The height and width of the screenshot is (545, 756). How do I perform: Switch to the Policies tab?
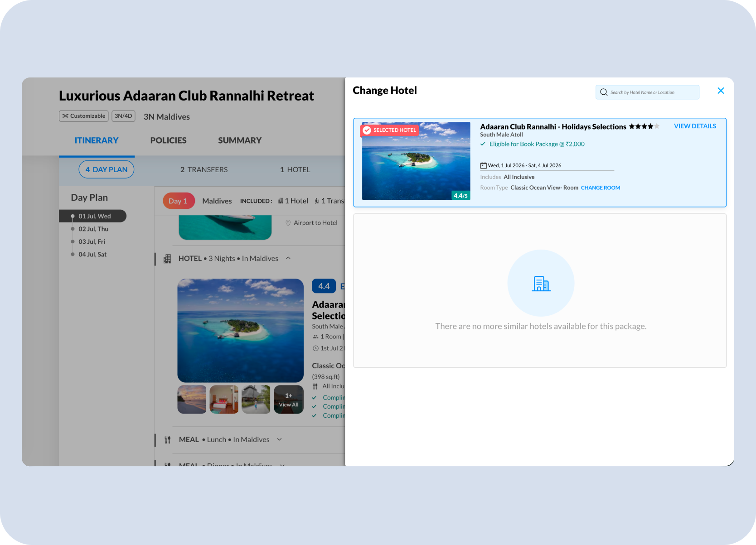(168, 140)
